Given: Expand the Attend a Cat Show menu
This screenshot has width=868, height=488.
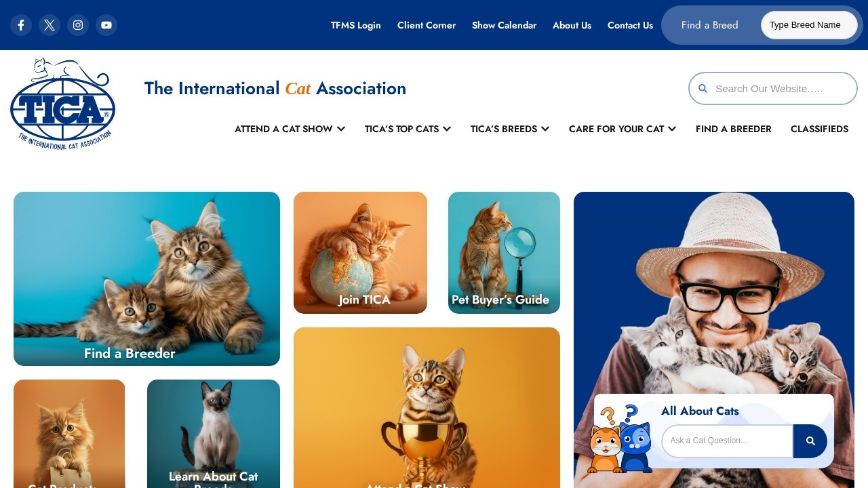Looking at the screenshot, I should pos(290,129).
